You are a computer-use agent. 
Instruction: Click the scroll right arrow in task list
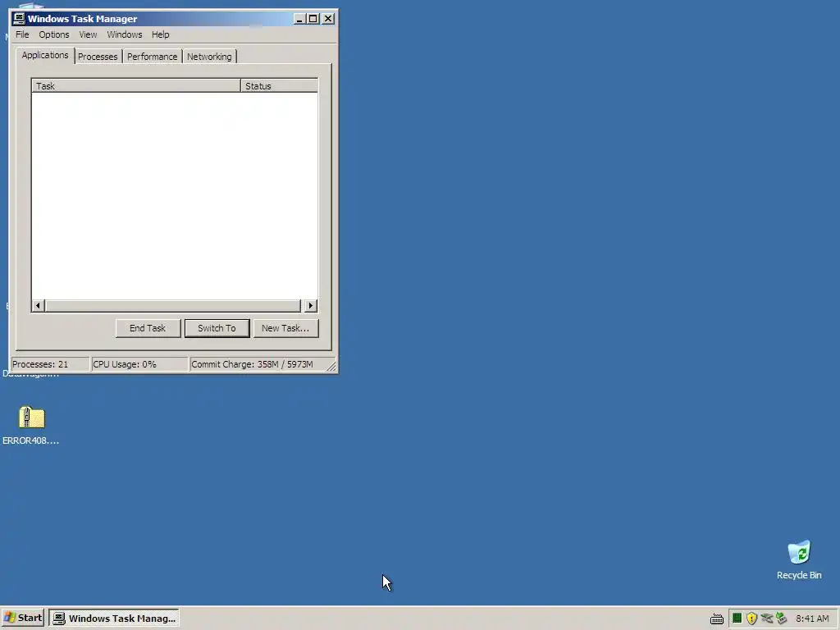point(311,305)
